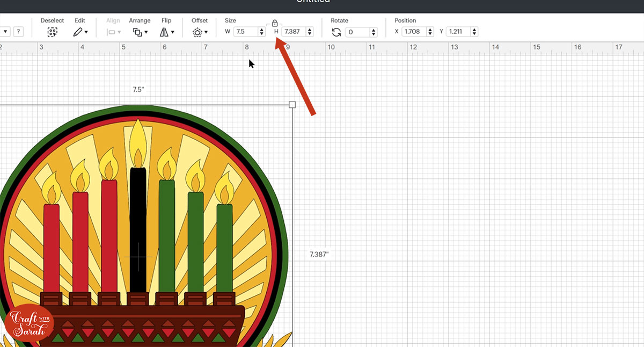Image resolution: width=644 pixels, height=347 pixels.
Task: Decrease X position with the stepper down arrow
Action: (430, 34)
